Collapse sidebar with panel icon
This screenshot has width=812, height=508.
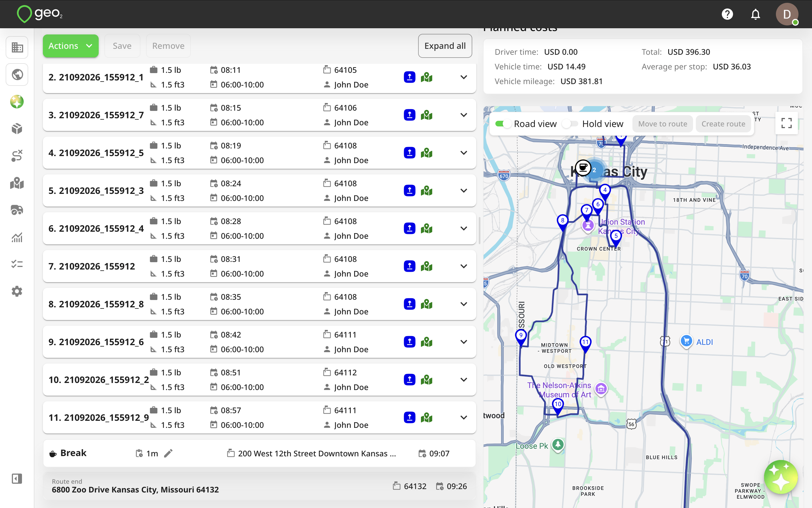(17, 478)
